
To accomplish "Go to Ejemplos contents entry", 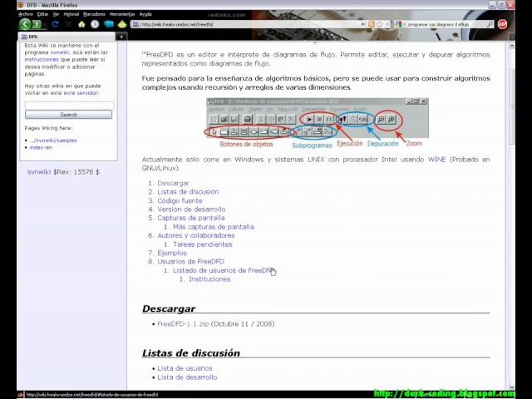I will point(172,253).
